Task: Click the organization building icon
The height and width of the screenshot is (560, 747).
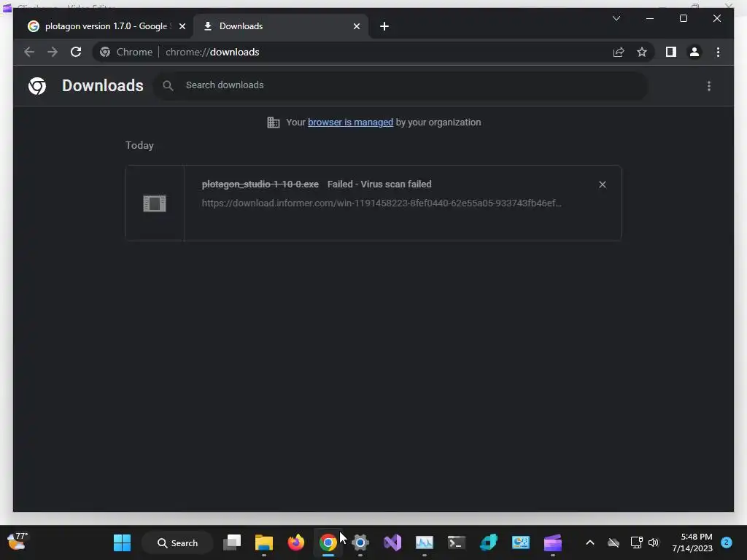Action: pyautogui.click(x=274, y=122)
